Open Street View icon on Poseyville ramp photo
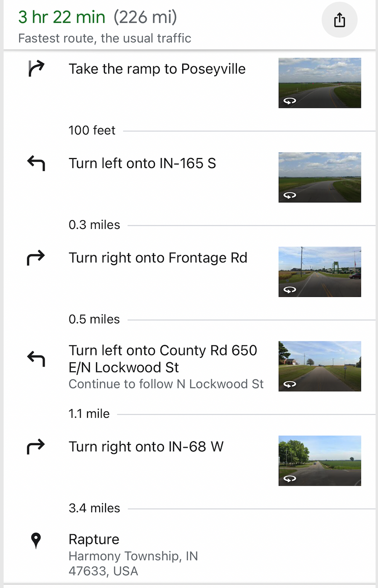This screenshot has height=588, width=378. (290, 101)
